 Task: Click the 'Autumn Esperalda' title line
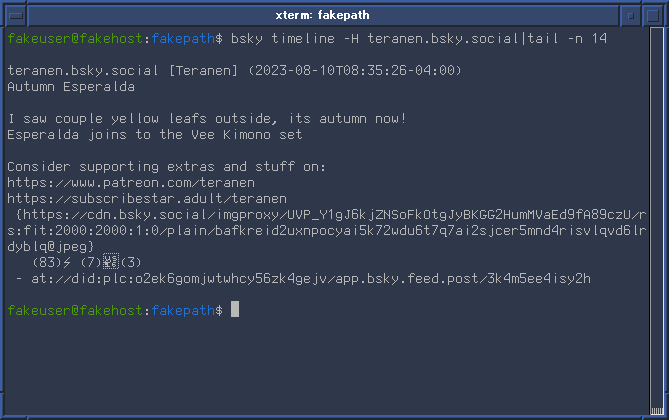[71, 87]
